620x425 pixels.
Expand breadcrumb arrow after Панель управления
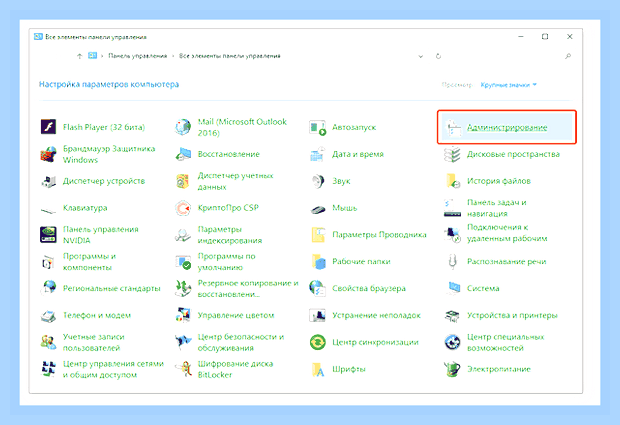(x=173, y=56)
